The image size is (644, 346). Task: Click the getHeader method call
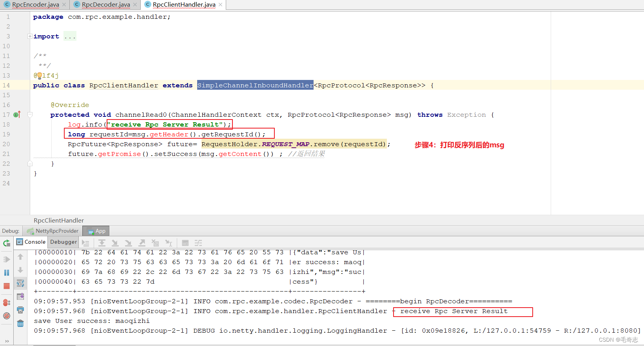169,134
